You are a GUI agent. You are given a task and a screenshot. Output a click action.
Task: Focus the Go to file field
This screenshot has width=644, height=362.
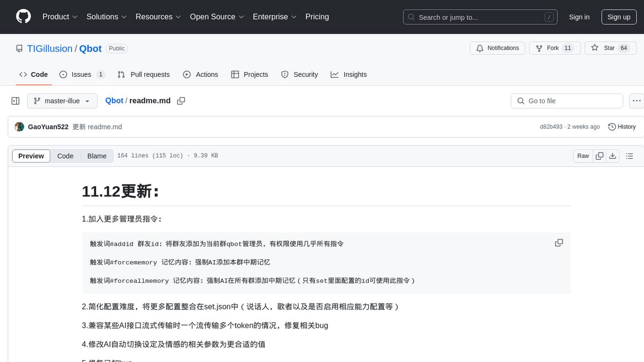tap(567, 101)
